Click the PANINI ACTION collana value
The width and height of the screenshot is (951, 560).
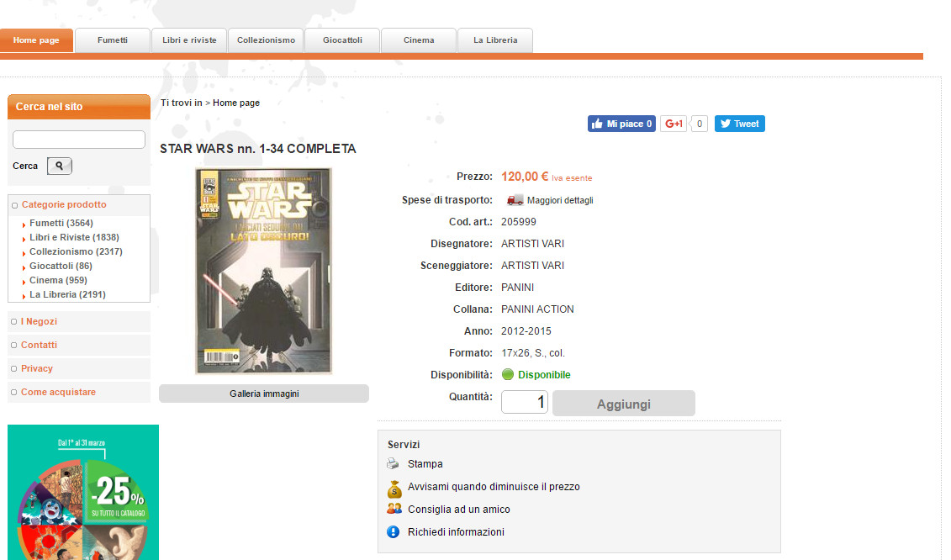click(537, 309)
